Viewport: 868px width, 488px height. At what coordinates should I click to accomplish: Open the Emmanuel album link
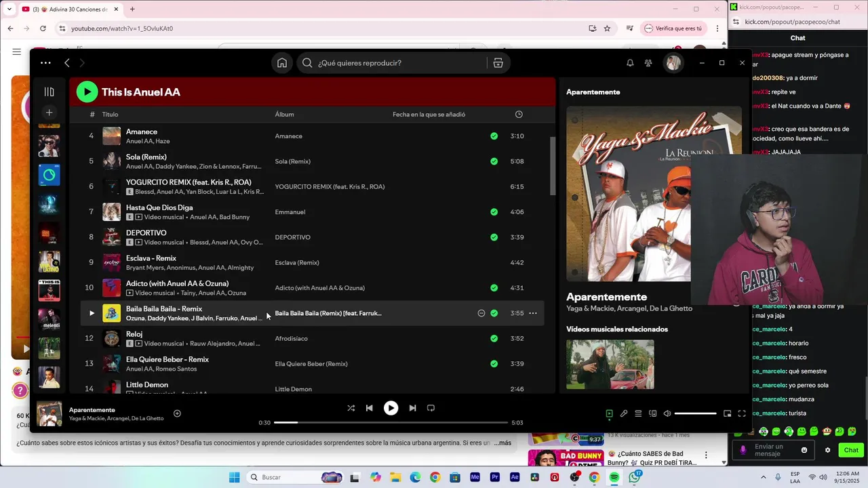(290, 212)
